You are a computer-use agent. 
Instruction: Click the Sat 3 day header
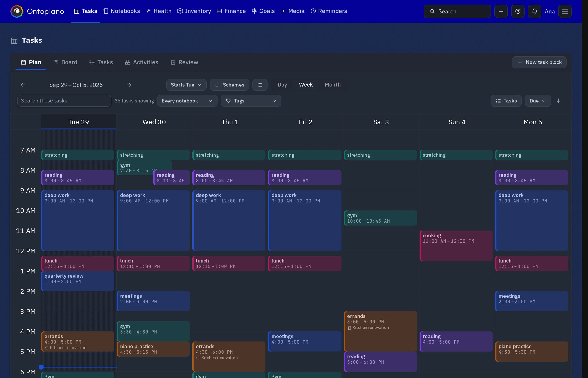(x=381, y=122)
